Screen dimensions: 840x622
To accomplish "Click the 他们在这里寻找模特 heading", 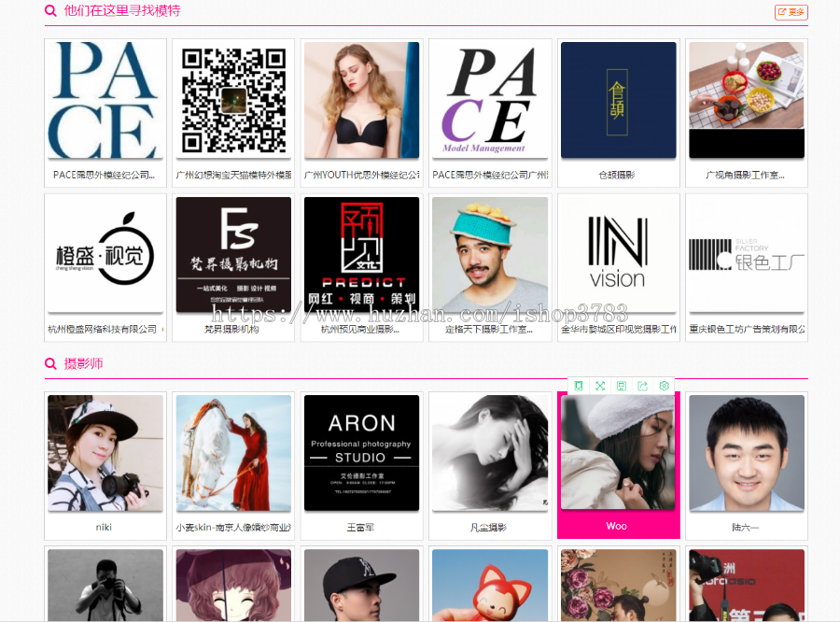I will [122, 10].
